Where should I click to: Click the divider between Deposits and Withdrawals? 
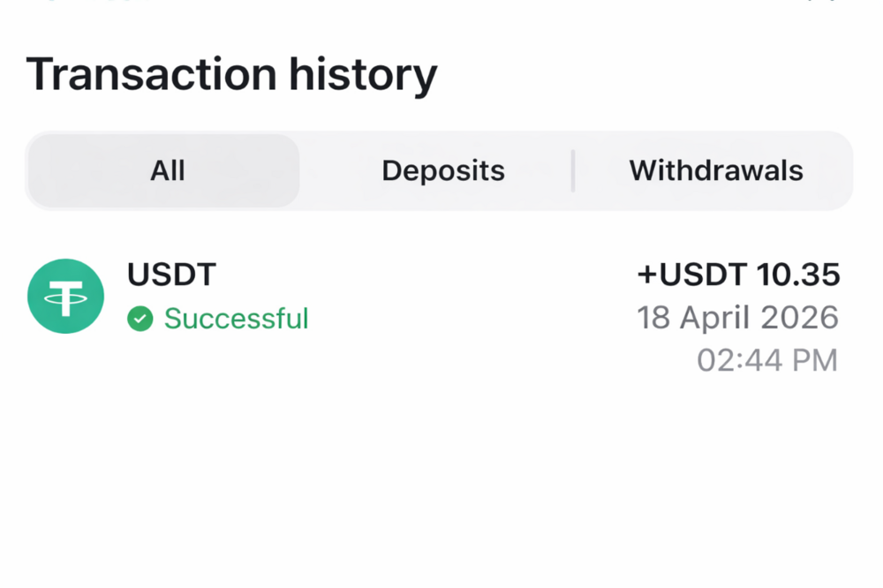(573, 170)
